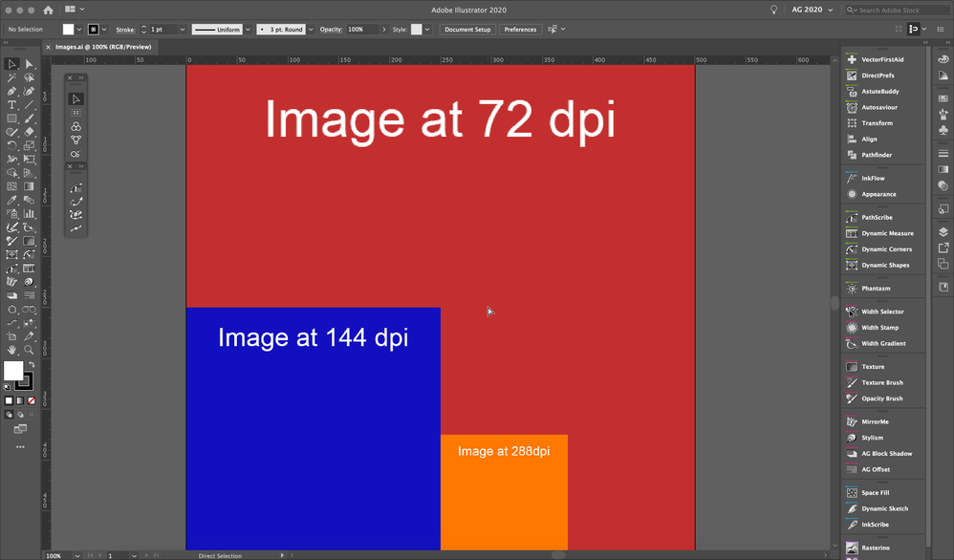Select the Zoom tool
954x560 pixels.
pyautogui.click(x=29, y=347)
